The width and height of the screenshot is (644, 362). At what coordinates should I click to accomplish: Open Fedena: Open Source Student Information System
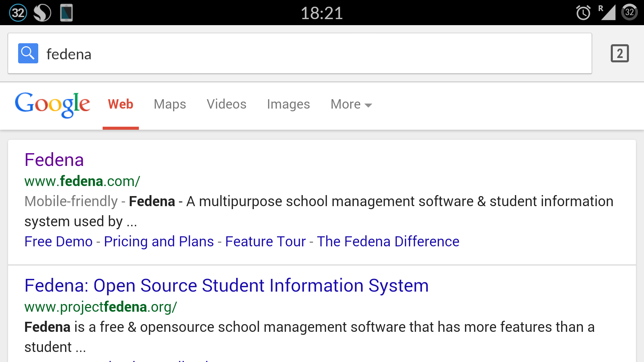(226, 286)
